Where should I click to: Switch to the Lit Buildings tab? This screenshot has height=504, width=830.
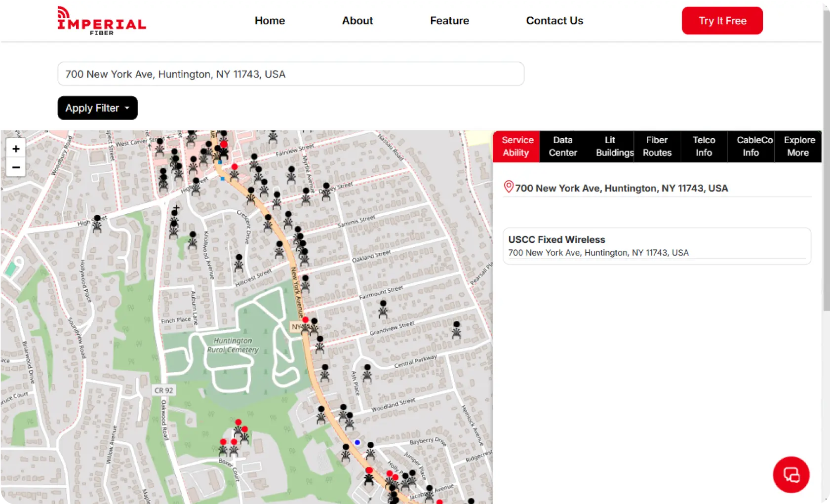pyautogui.click(x=610, y=147)
